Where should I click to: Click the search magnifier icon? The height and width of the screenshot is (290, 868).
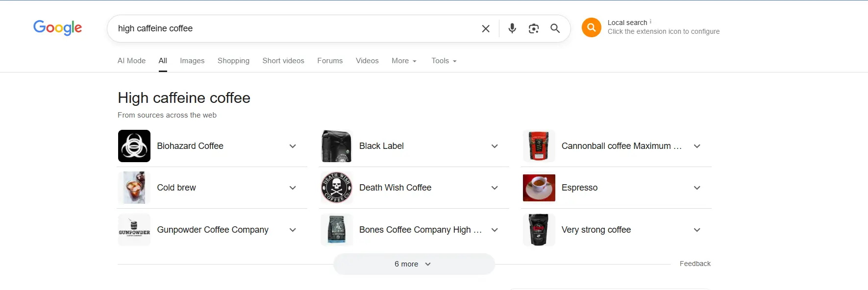pos(555,28)
